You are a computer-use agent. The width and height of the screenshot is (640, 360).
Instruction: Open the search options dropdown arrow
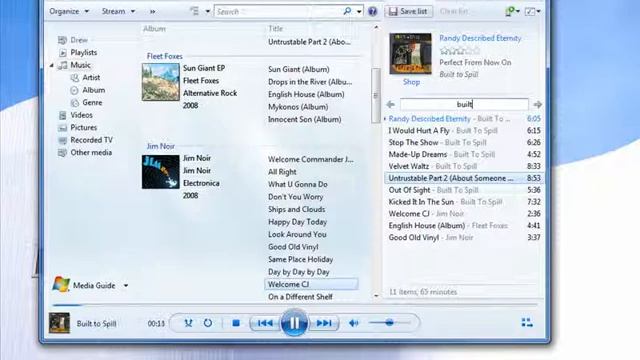click(x=359, y=11)
